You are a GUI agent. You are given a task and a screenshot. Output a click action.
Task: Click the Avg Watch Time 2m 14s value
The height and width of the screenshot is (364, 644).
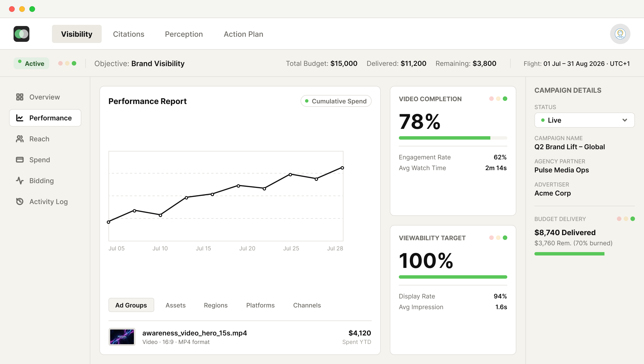click(496, 168)
